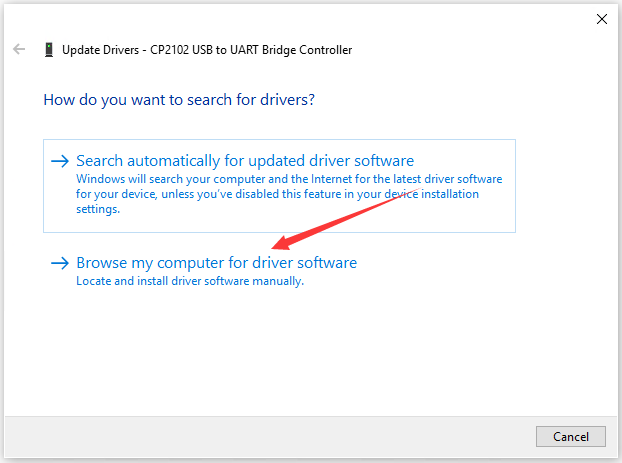622x463 pixels.
Task: Click the blank white area below Browse option
Action: tap(300, 350)
